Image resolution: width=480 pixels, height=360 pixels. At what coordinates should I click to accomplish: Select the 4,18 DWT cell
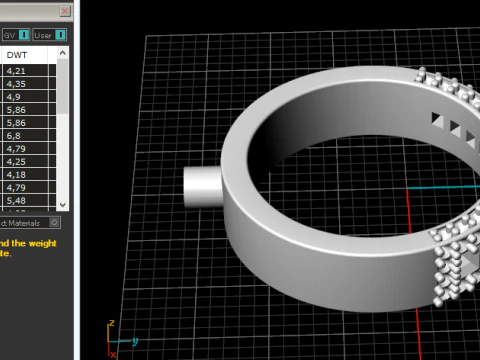pyautogui.click(x=25, y=175)
